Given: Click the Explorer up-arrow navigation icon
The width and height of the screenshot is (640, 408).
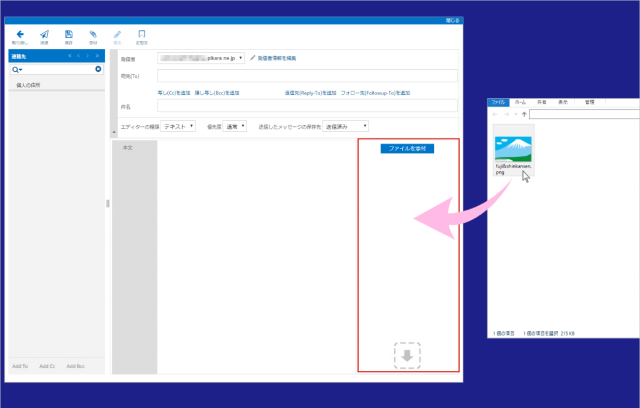Looking at the screenshot, I should [x=526, y=113].
